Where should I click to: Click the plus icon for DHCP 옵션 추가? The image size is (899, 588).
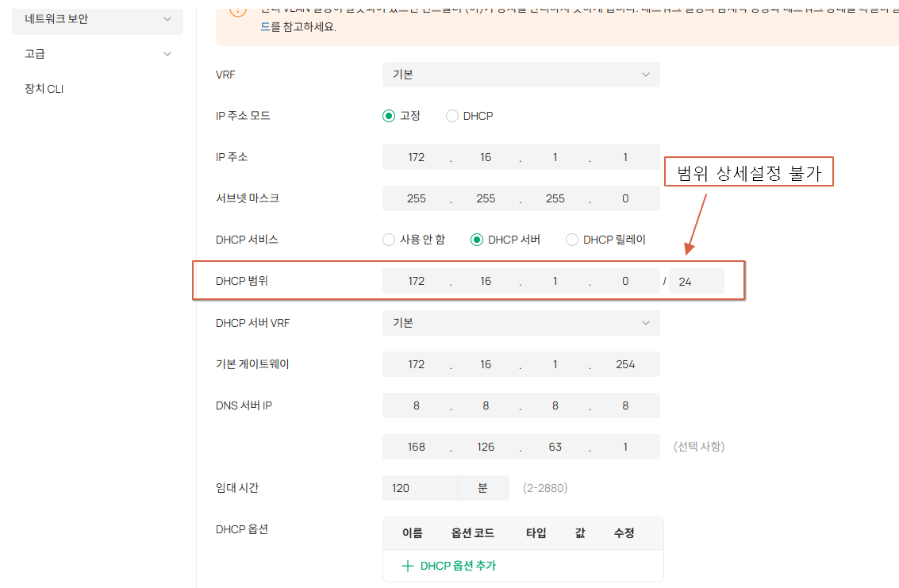coord(408,567)
